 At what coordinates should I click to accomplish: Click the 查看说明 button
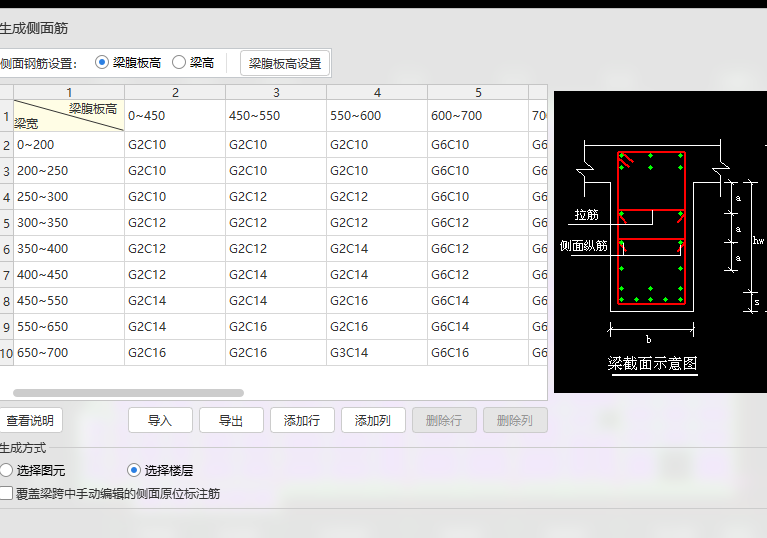tap(30, 420)
